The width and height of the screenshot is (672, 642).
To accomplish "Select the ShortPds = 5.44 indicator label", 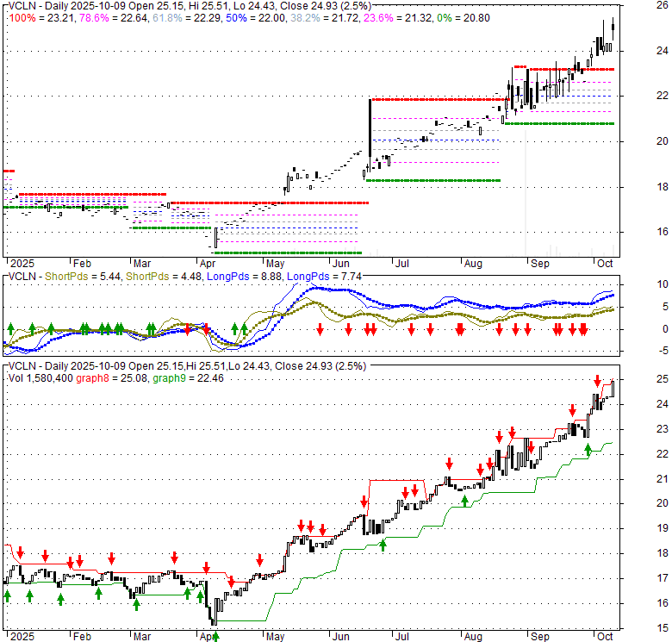I will click(83, 277).
